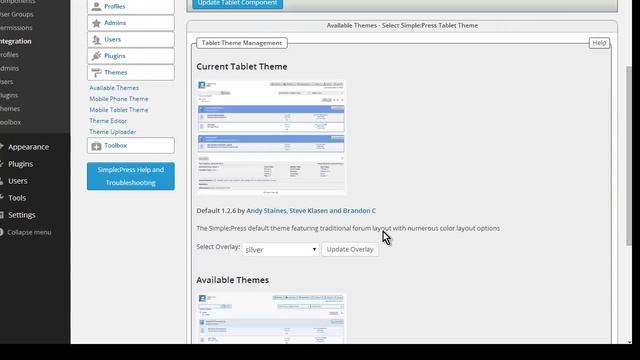Click the Update Overlay button

point(350,249)
